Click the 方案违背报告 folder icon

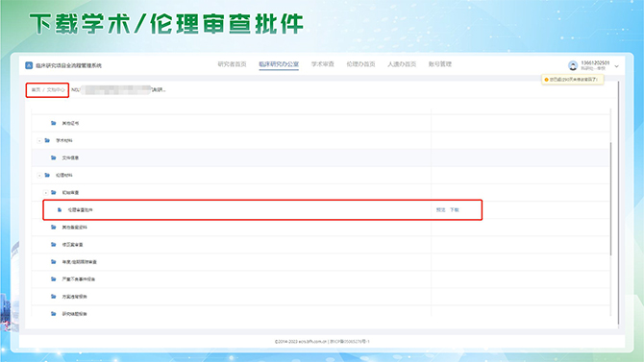pyautogui.click(x=54, y=297)
